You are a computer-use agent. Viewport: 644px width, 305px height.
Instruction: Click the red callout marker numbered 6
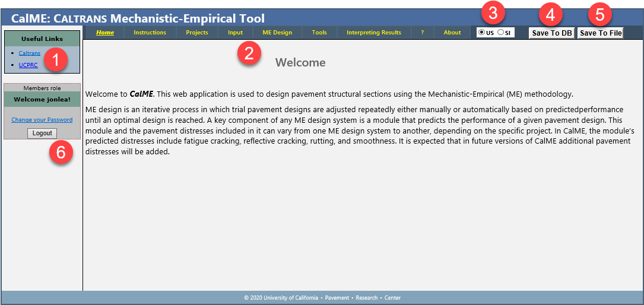pos(61,152)
